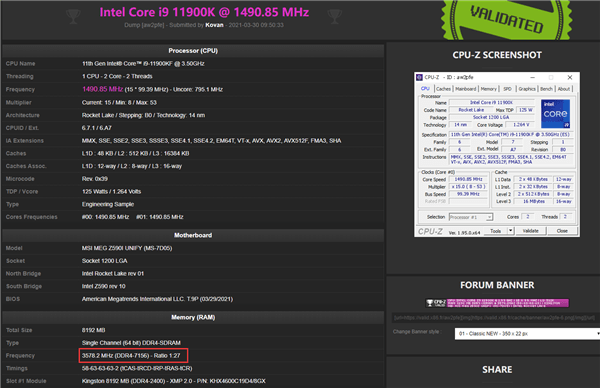Click the Architecture value Rocket Lake
Screen dimensions: 600x388
143,115
